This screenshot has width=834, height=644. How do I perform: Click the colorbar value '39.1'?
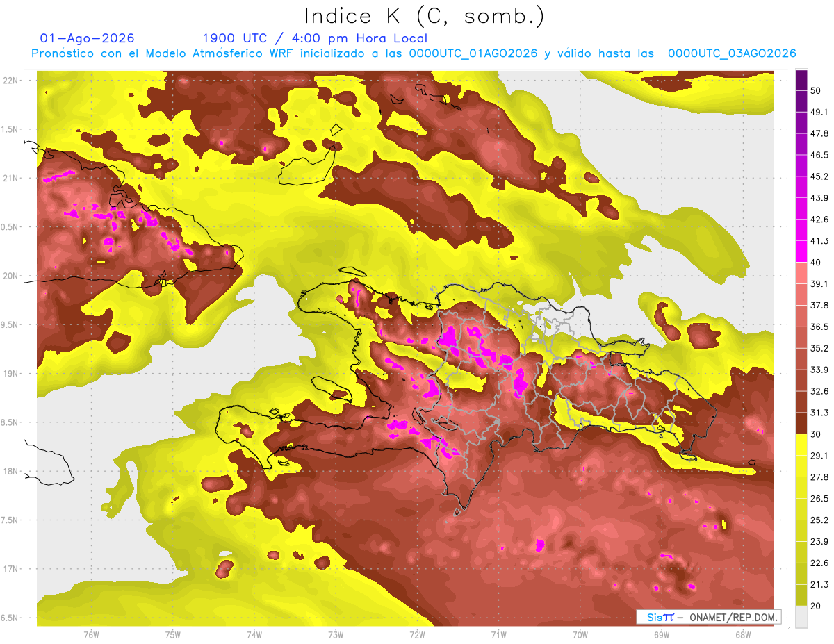819,284
